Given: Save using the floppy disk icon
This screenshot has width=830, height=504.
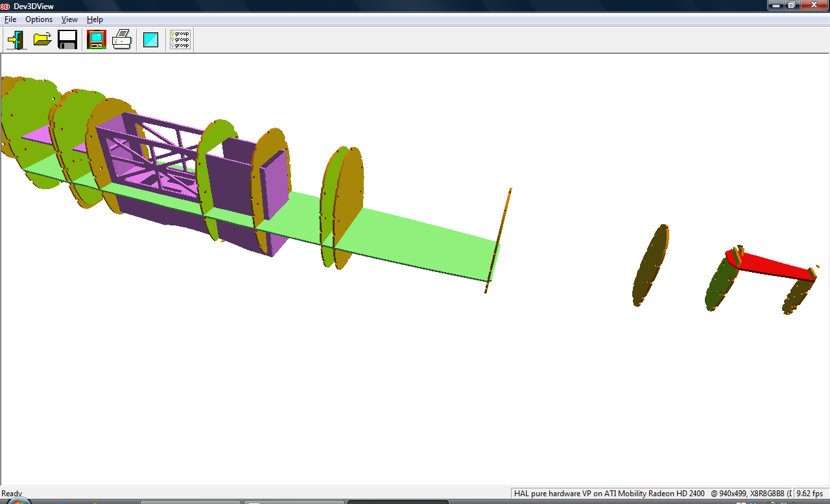Looking at the screenshot, I should 67,40.
